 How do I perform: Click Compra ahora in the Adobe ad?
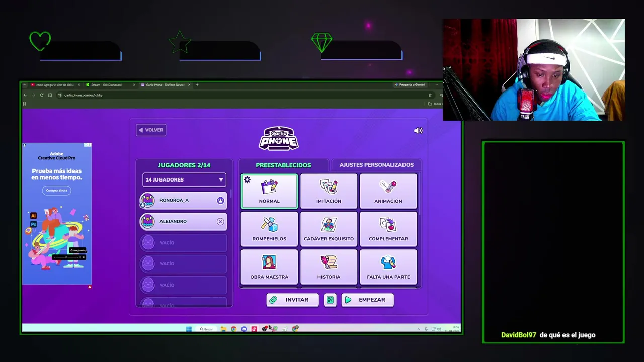[56, 191]
